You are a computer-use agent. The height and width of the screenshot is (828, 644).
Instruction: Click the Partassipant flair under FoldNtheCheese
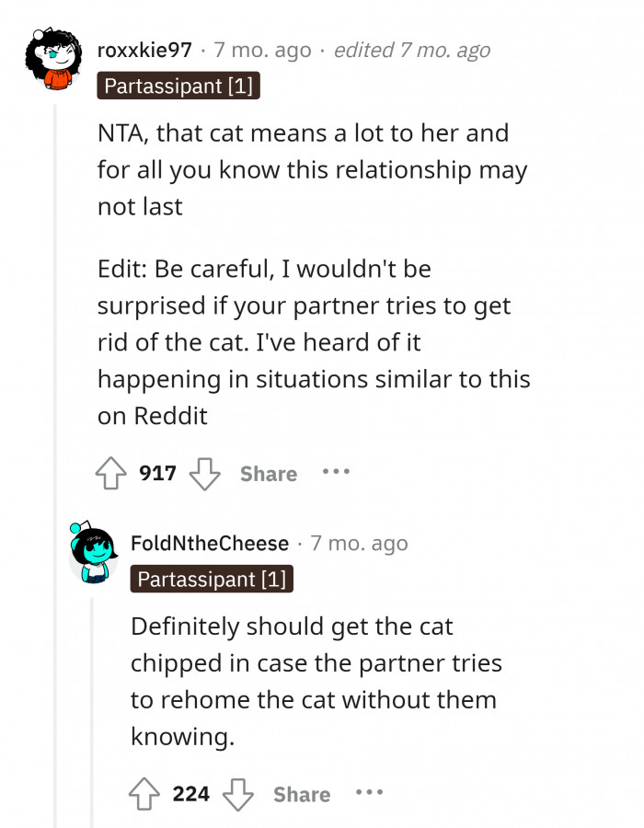(212, 580)
